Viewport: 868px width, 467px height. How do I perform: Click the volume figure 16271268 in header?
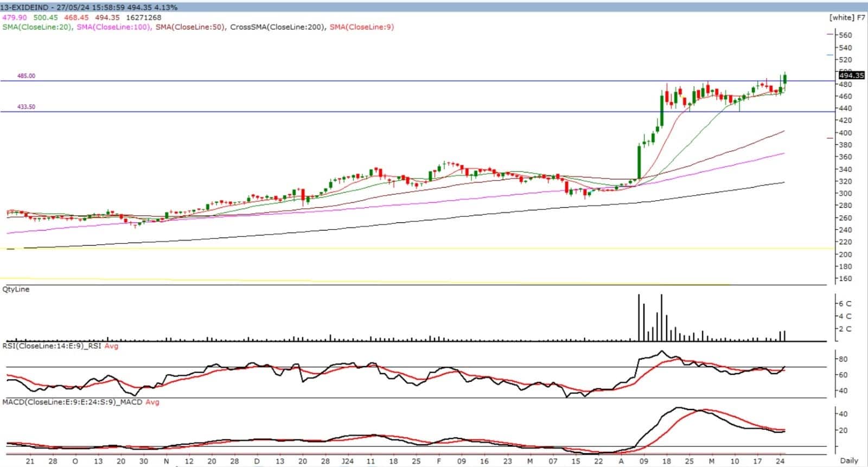pyautogui.click(x=143, y=17)
